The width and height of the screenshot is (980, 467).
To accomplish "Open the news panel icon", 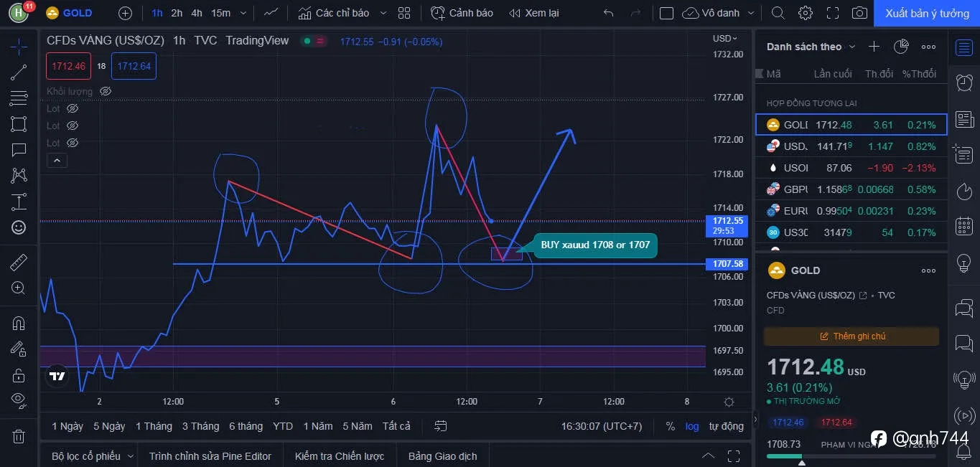I will click(x=964, y=119).
